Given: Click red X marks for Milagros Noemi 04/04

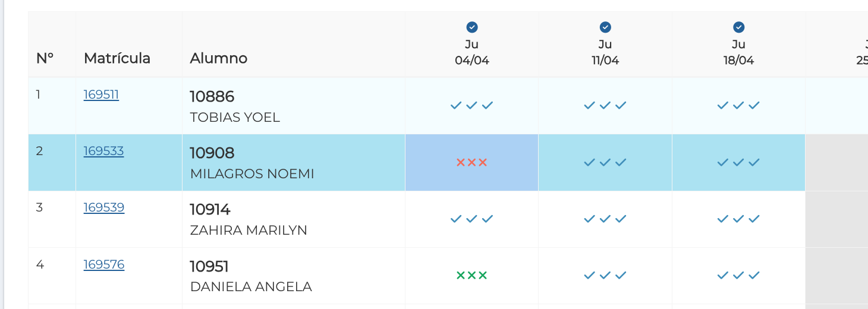Looking at the screenshot, I should pos(472,162).
